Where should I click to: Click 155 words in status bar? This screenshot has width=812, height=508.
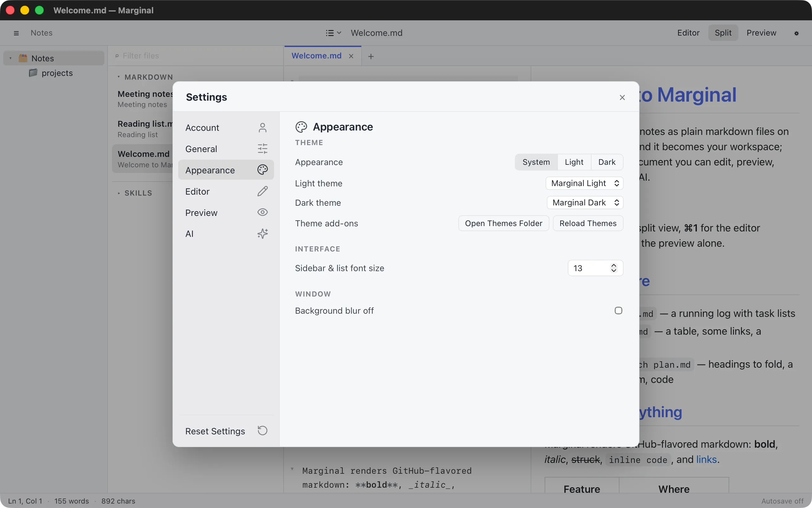71,501
